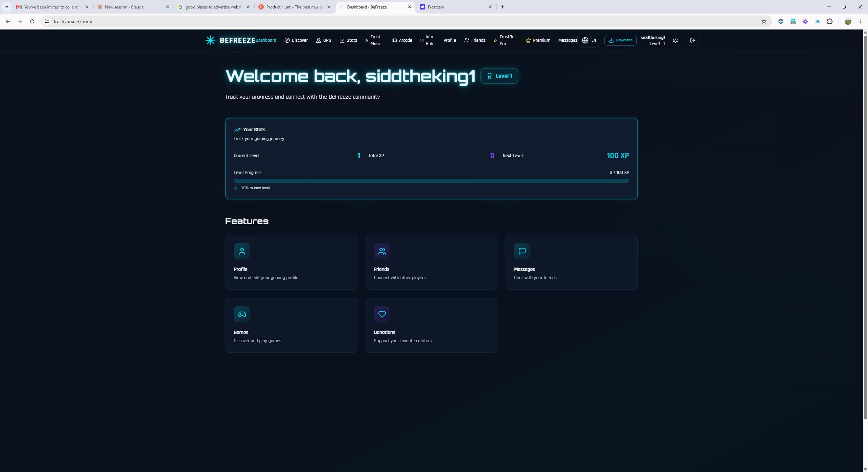
Task: View site information icon in address bar
Action: point(47,21)
